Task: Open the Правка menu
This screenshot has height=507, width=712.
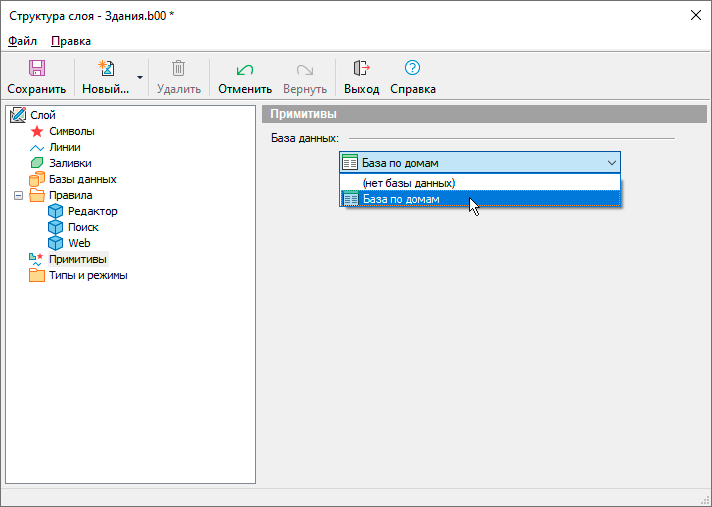Action: coord(70,41)
